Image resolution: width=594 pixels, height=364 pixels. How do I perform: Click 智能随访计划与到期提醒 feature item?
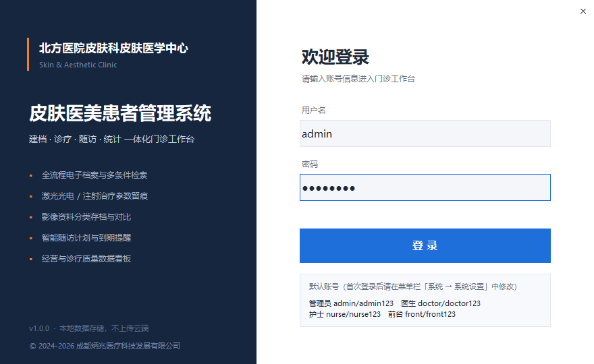pos(86,238)
